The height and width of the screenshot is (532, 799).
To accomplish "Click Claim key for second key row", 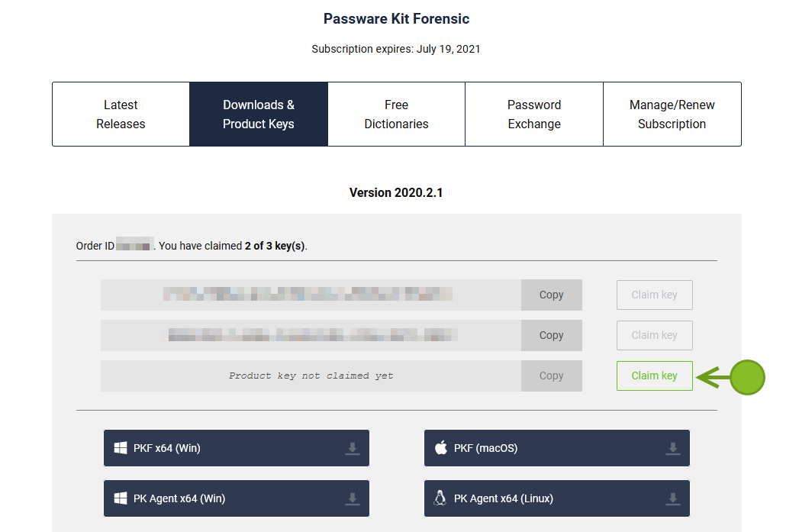I will coord(654,335).
